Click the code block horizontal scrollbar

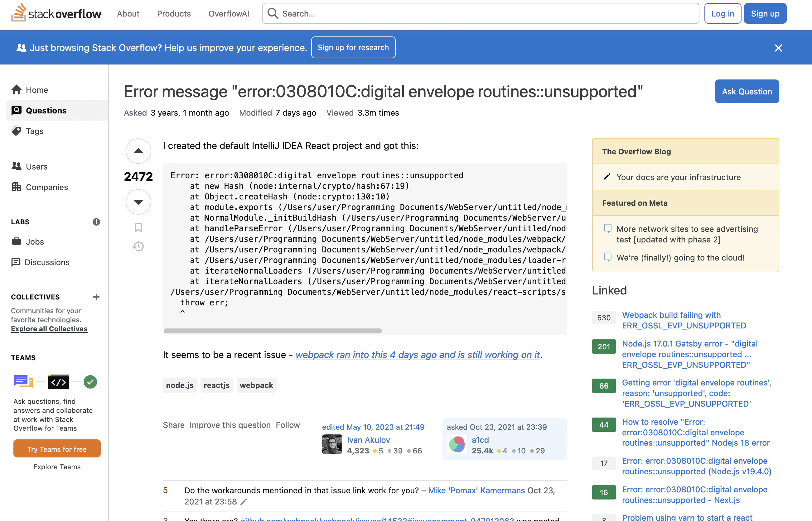[x=273, y=331]
